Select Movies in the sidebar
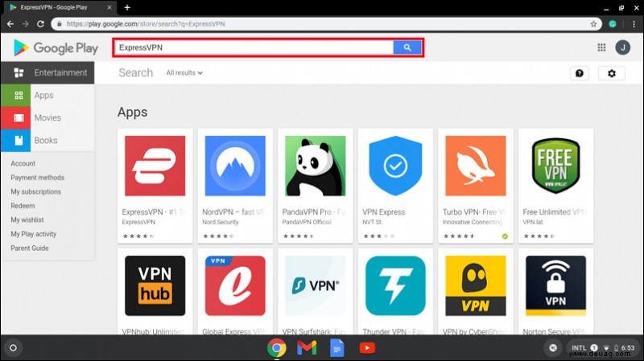644x361 pixels. point(47,118)
